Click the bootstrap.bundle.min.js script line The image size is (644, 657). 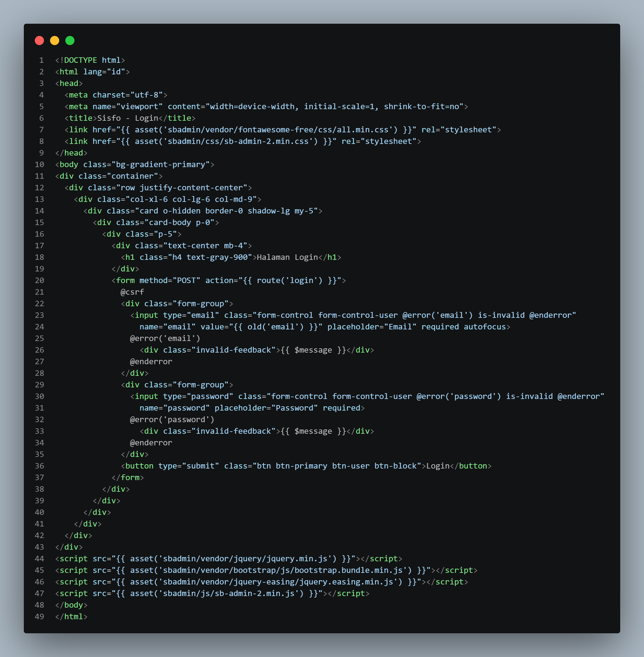tap(266, 570)
